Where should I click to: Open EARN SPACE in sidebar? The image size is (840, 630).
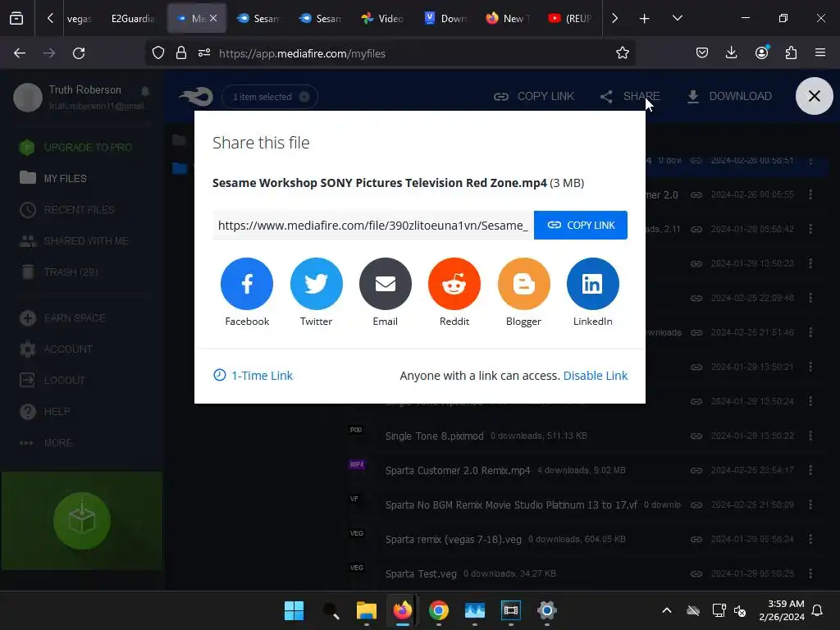pyautogui.click(x=62, y=318)
